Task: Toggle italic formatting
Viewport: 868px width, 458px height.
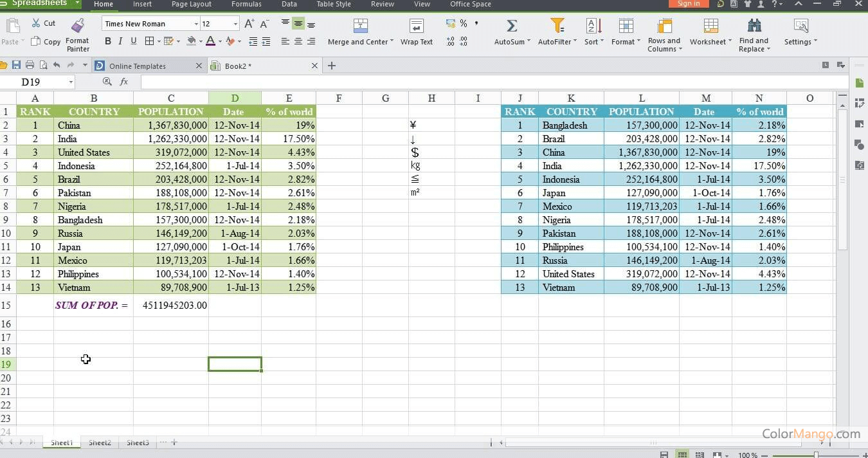Action: pos(120,41)
